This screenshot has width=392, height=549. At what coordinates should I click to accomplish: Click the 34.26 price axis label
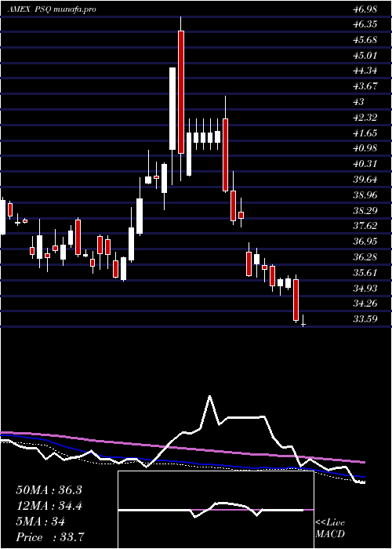click(365, 304)
